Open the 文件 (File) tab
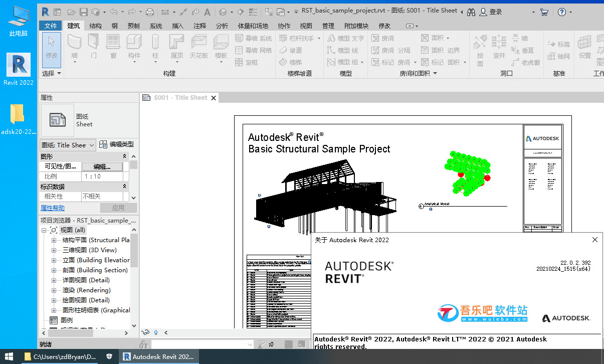This screenshot has height=364, width=604. pyautogui.click(x=51, y=26)
